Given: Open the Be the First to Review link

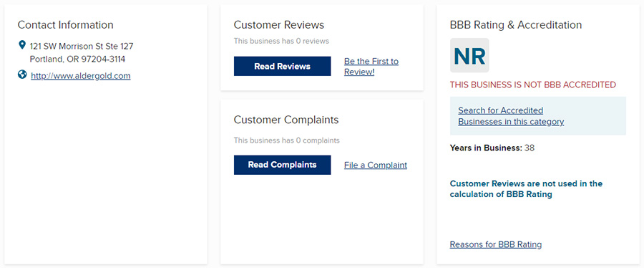Looking at the screenshot, I should pos(371,67).
